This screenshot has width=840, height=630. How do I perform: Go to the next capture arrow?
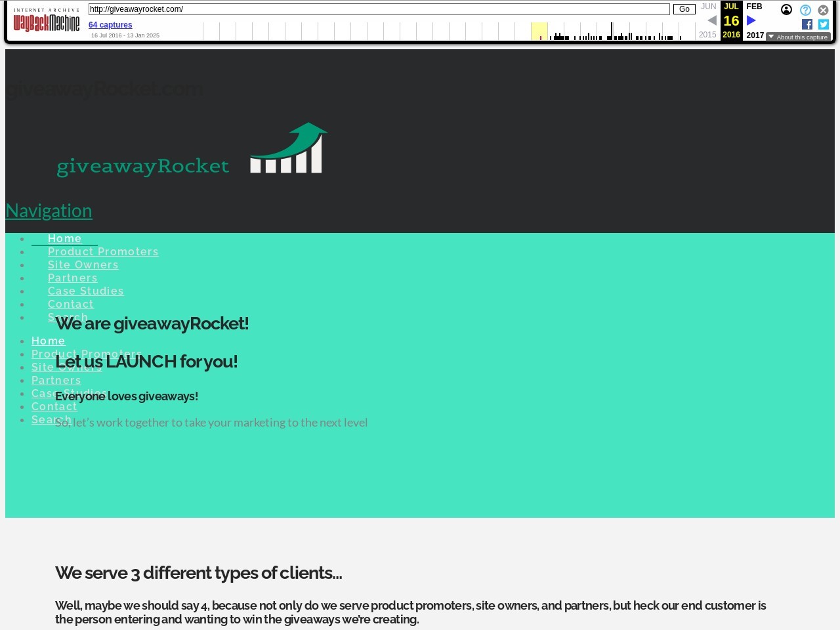tap(751, 21)
